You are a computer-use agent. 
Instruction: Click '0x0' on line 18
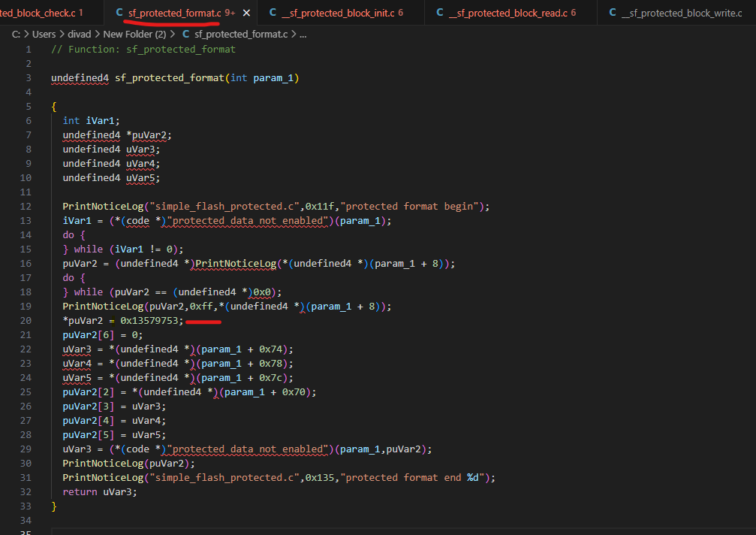coord(262,292)
